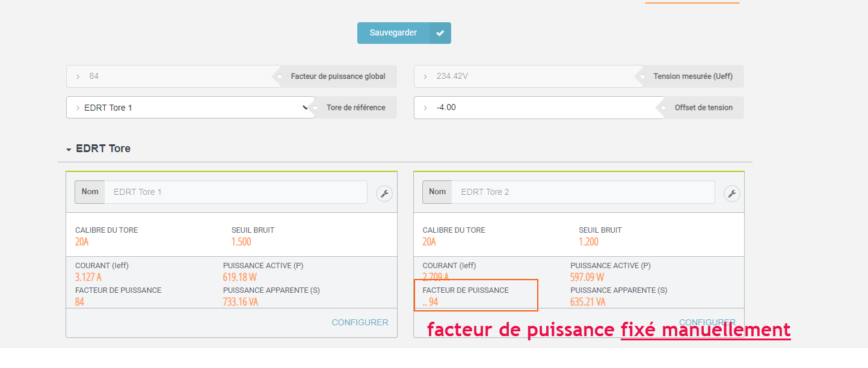Click the Offset de tension label
Viewport: 868px width, 368px height.
[x=704, y=108]
